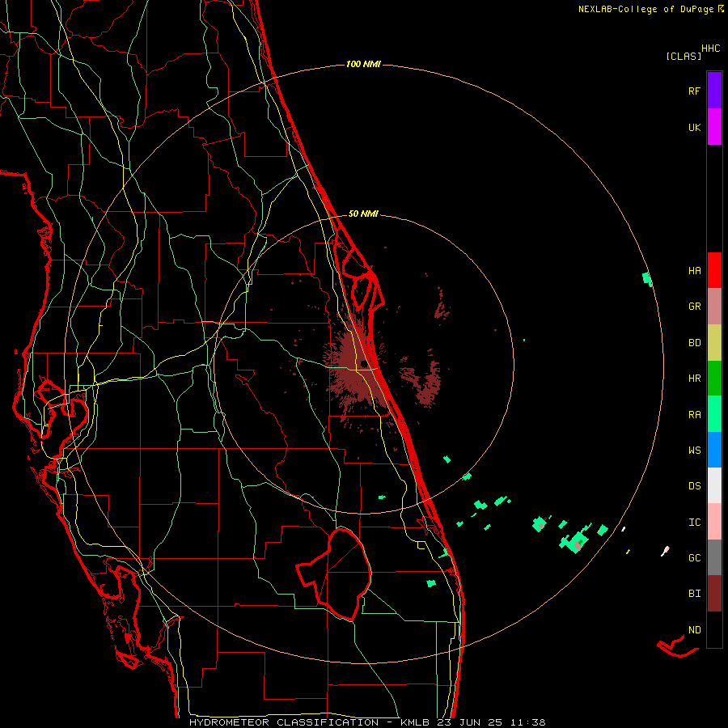
Task: Click the 'HR' legend label
Action: pos(694,379)
